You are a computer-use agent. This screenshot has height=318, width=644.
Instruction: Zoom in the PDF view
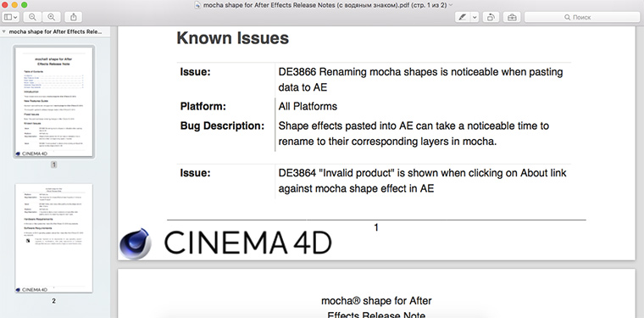52,17
